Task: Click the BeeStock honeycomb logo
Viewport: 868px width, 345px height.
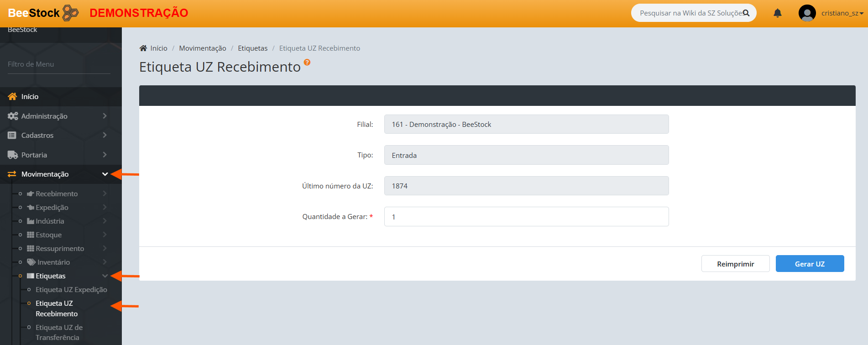Action: (70, 13)
